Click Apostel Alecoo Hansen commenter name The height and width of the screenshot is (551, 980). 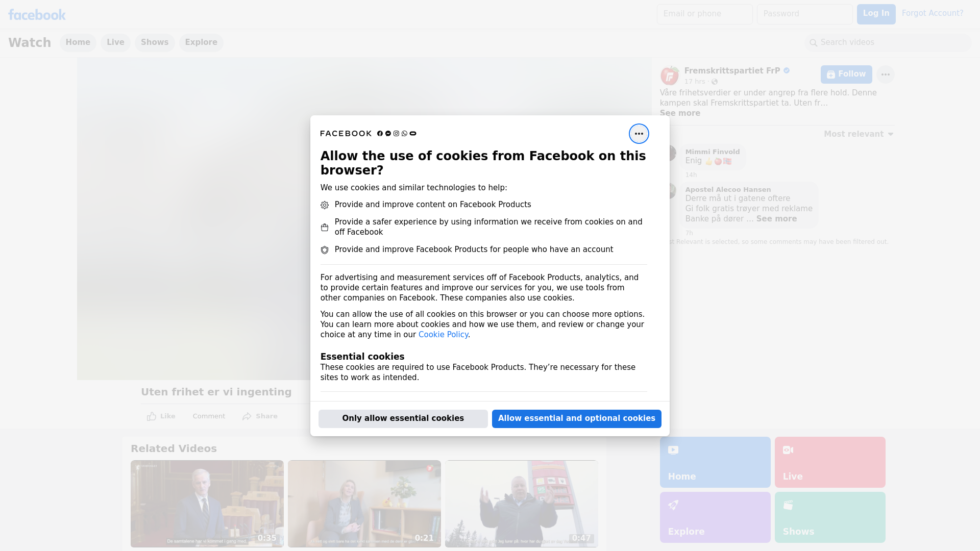point(728,190)
